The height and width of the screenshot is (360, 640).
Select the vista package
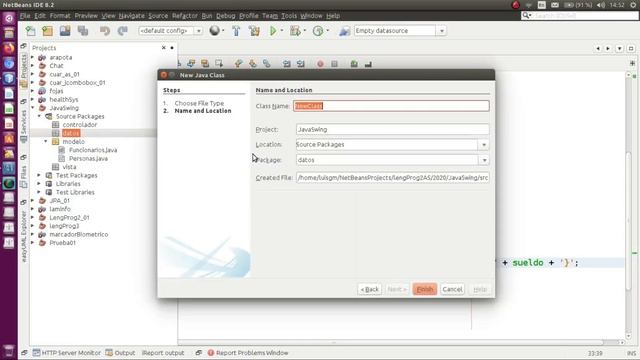click(x=69, y=167)
